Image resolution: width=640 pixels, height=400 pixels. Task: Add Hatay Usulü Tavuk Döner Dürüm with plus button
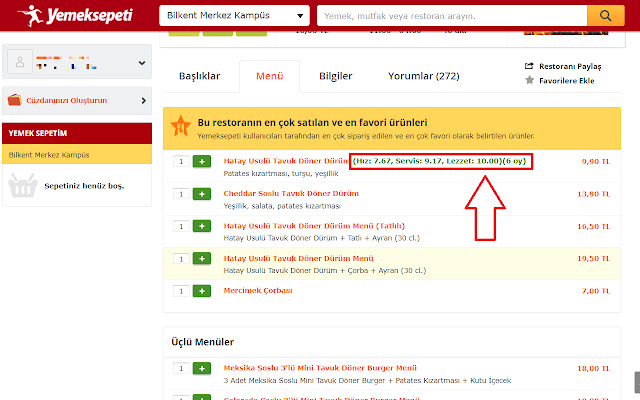pyautogui.click(x=202, y=161)
